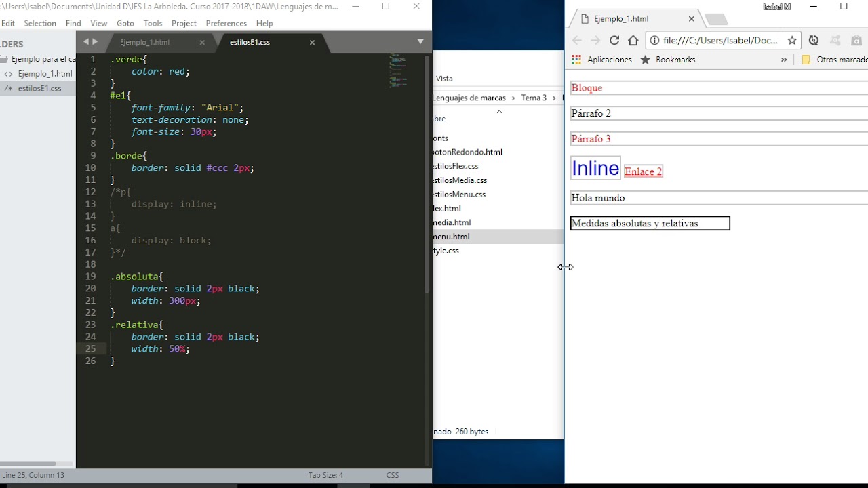Close the Ejemplo_1.html Chrome tab

pos(692,19)
